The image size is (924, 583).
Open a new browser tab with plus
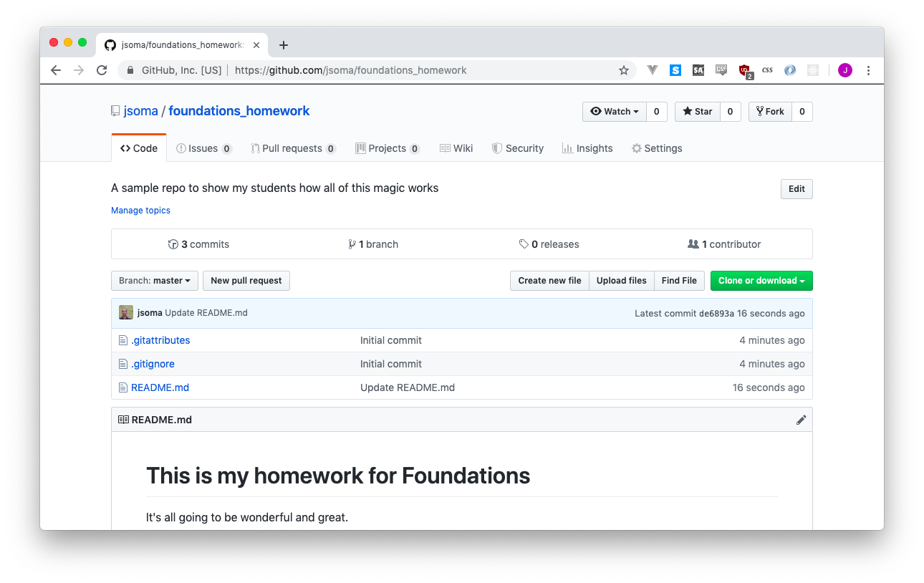(284, 45)
